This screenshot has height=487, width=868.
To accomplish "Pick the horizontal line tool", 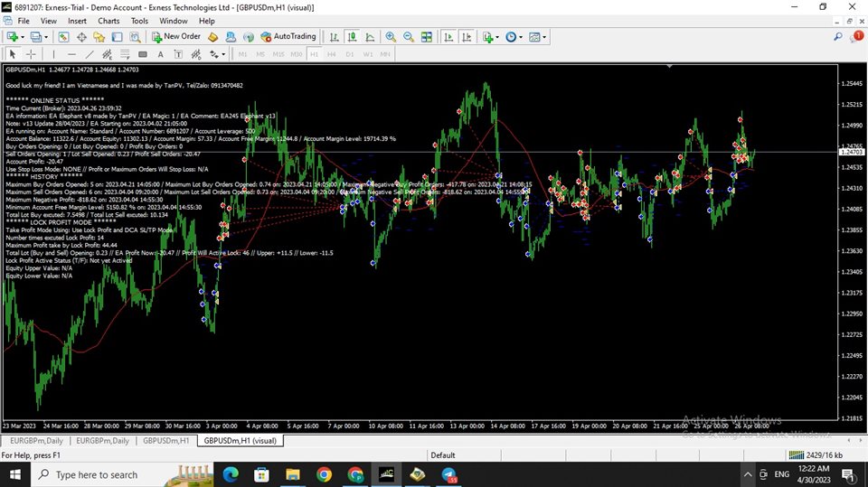I will coord(71,54).
